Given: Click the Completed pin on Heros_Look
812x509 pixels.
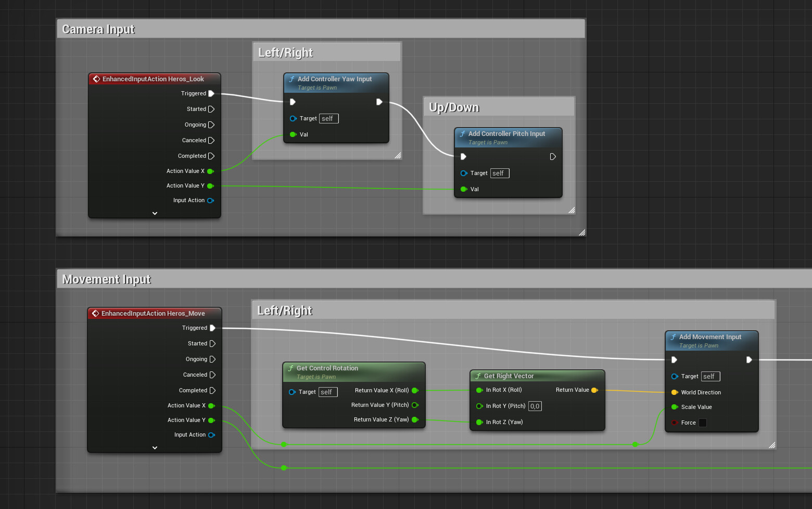Looking at the screenshot, I should 212,156.
